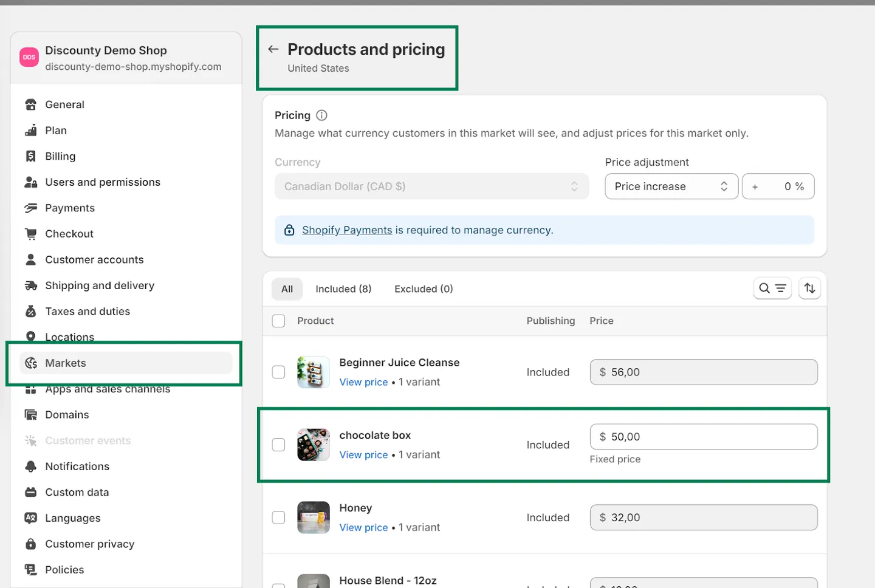Viewport: 875px width, 588px height.
Task: Click the Users and permissions icon
Action: point(30,182)
